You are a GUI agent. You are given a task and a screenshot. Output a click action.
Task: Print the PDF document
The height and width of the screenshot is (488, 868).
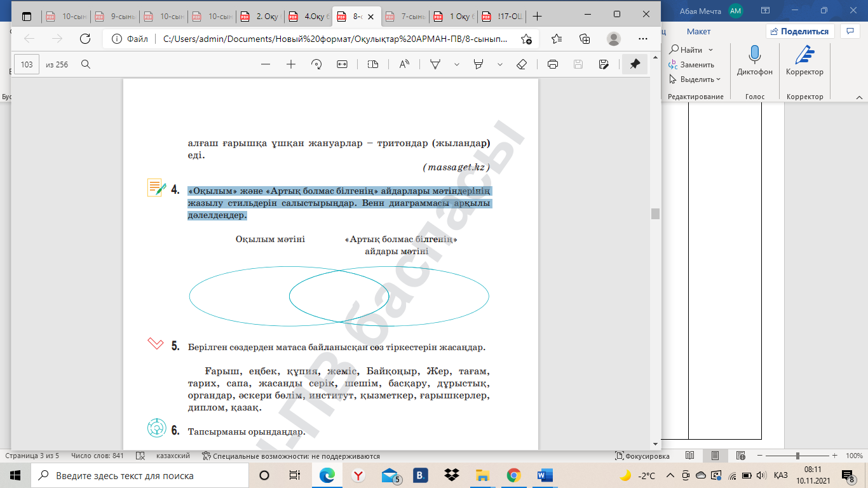point(553,64)
